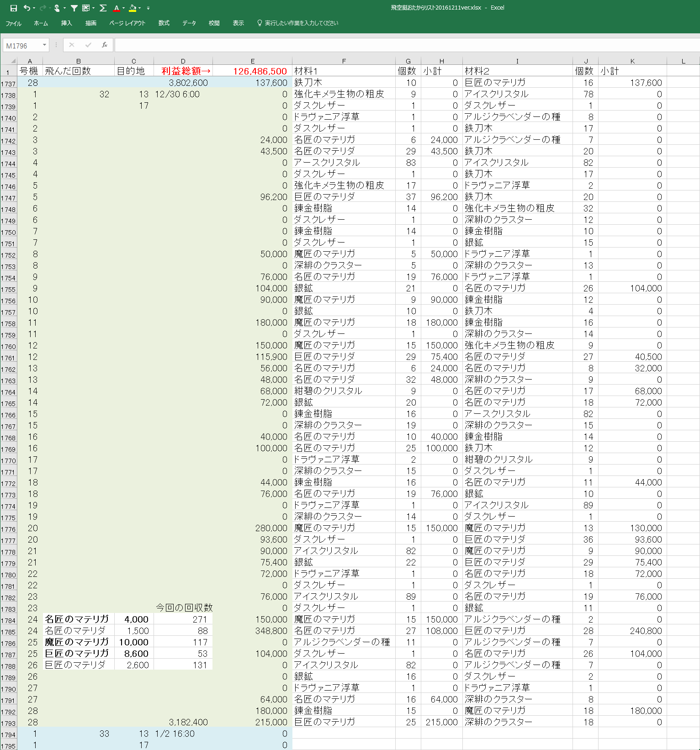Open the ファイル tab
Image resolution: width=700 pixels, height=750 pixels.
coord(13,23)
